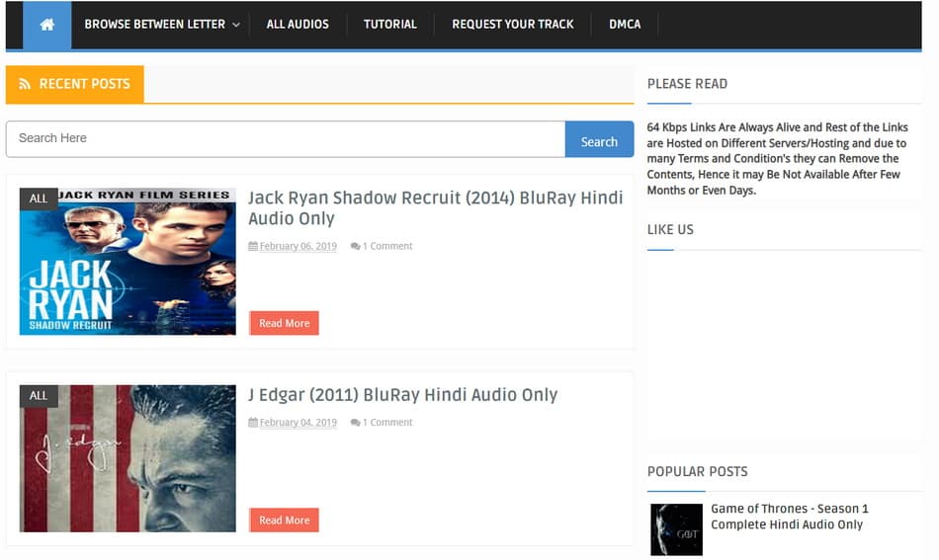The image size is (939, 560).
Task: Open the Game of Thrones thumbnail icon
Action: (x=676, y=529)
